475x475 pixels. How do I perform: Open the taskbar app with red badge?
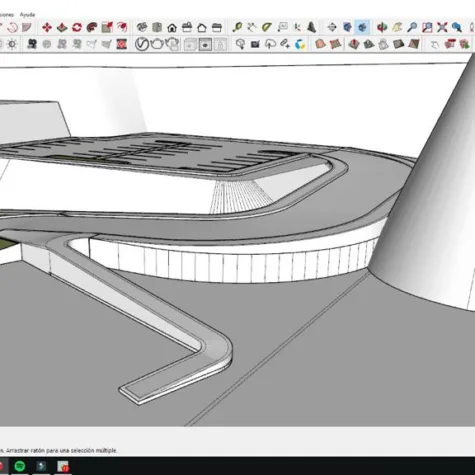point(63,466)
